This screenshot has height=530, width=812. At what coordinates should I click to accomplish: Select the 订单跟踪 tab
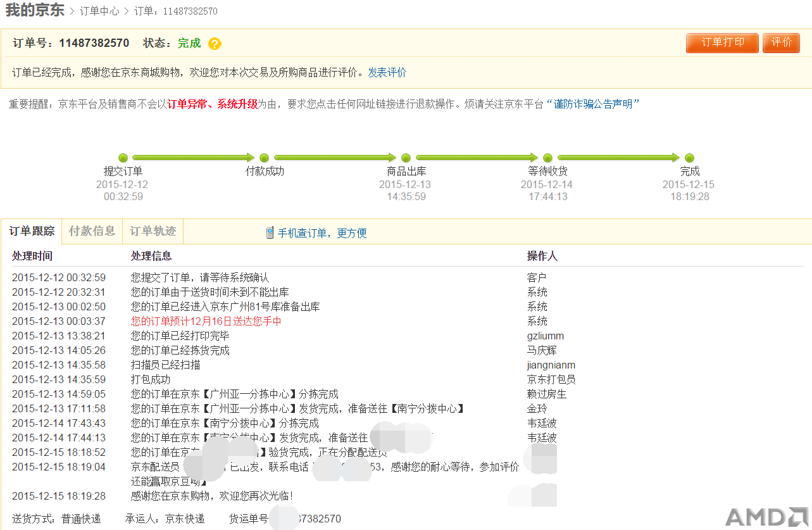click(x=31, y=231)
